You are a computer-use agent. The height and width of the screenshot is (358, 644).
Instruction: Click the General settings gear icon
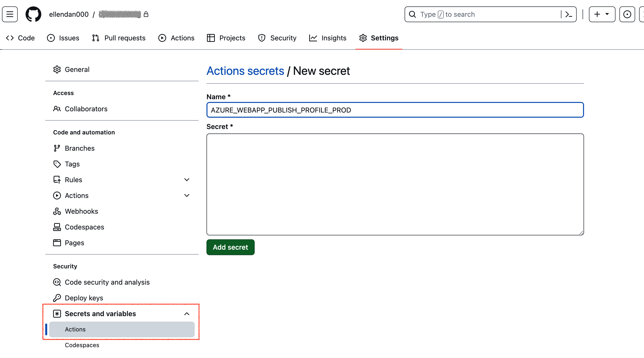pyautogui.click(x=57, y=69)
